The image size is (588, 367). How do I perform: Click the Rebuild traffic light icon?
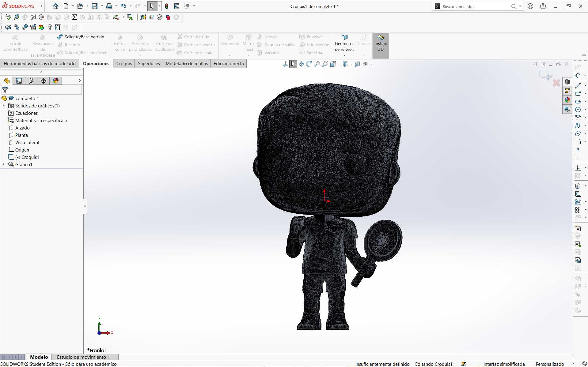(x=167, y=6)
